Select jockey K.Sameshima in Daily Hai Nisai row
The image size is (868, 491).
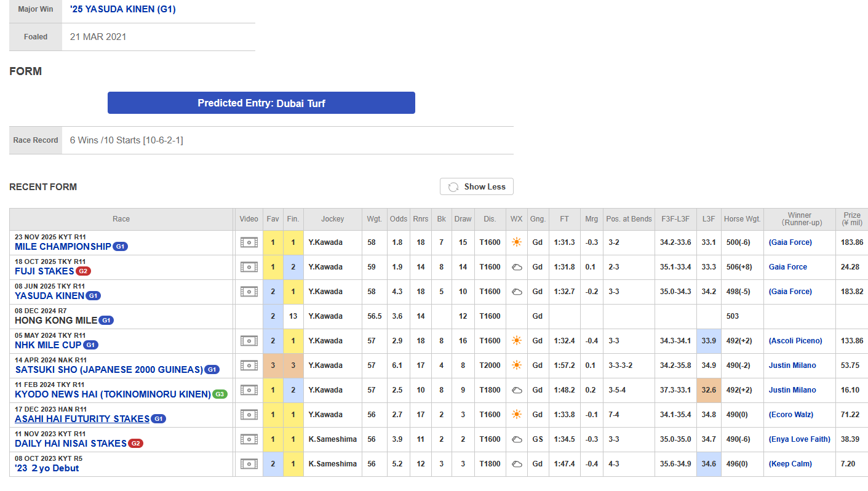click(333, 439)
